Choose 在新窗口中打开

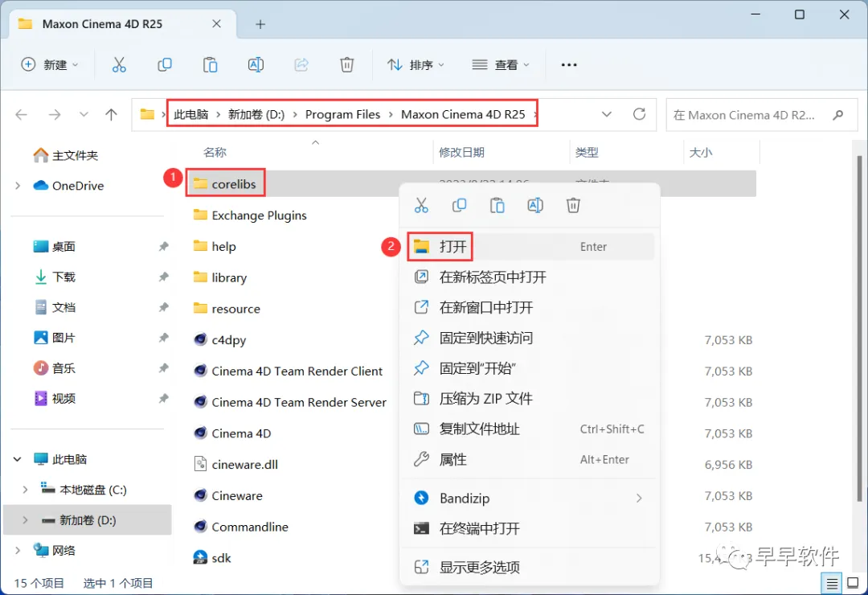530,307
